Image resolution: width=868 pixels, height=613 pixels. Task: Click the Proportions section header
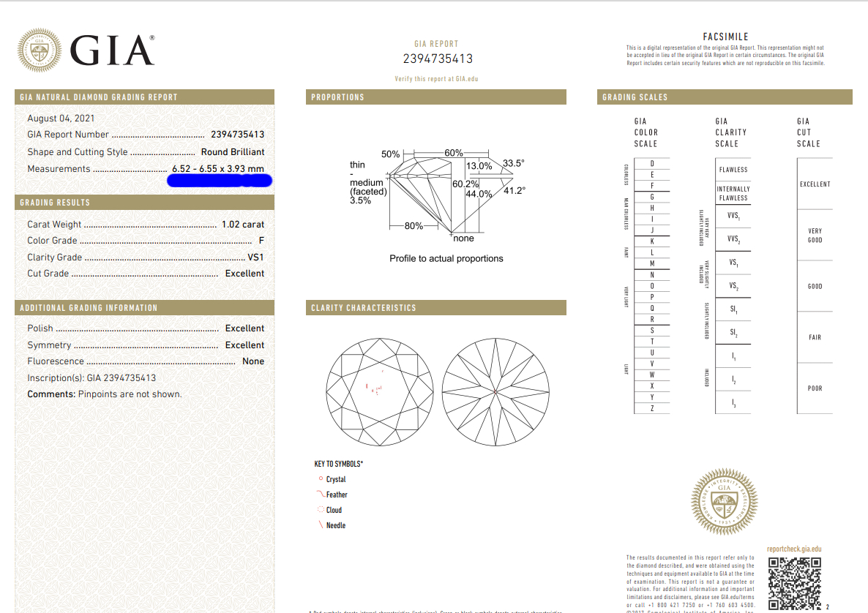coord(435,97)
